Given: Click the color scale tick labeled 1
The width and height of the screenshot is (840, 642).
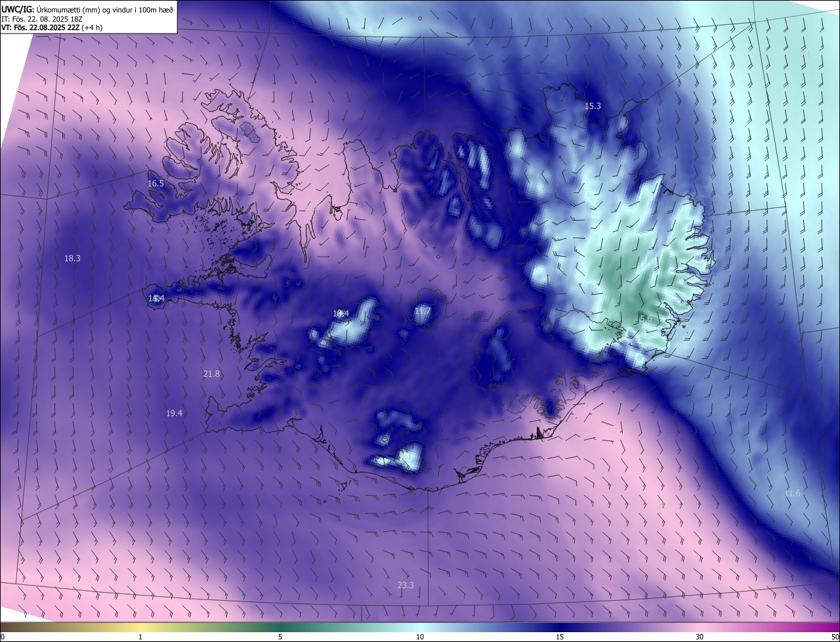Looking at the screenshot, I should 140,637.
